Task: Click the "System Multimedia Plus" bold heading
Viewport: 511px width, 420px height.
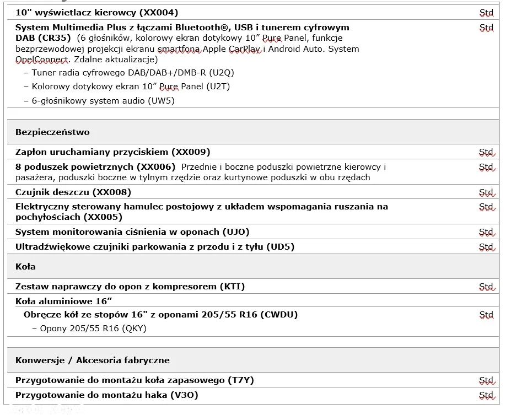Action: pos(182,27)
